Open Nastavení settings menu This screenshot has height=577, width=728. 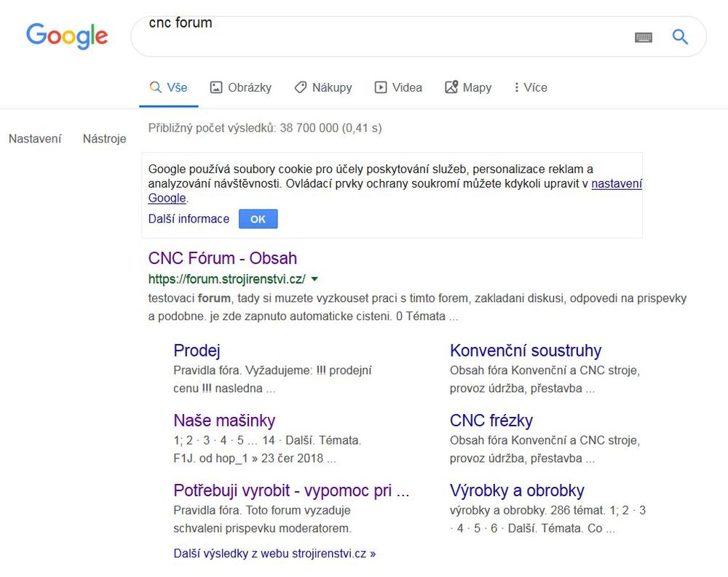35,138
